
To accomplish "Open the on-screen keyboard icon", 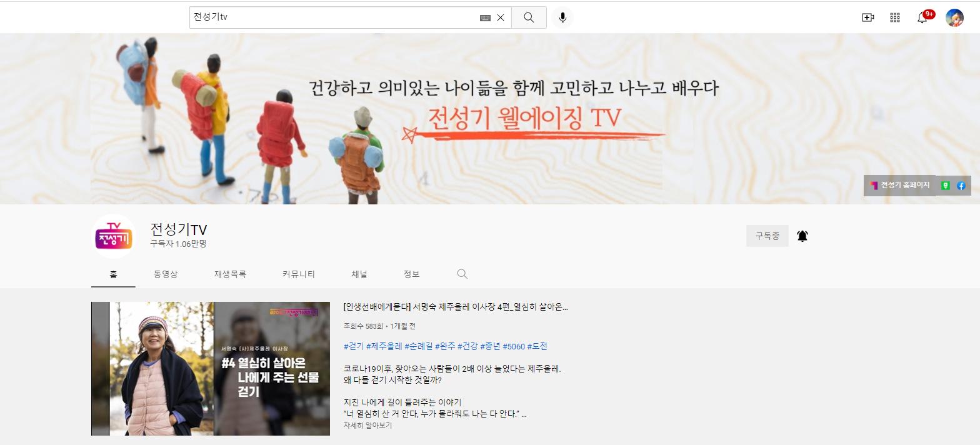I will pyautogui.click(x=485, y=18).
